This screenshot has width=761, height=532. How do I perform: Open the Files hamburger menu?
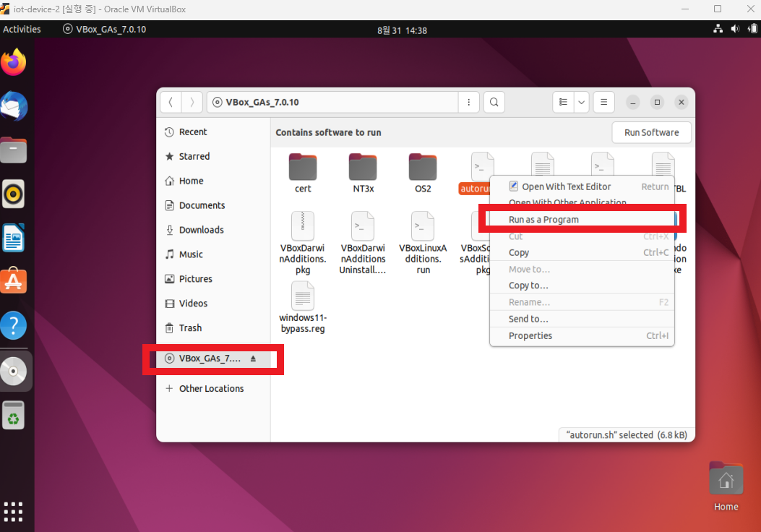click(603, 102)
